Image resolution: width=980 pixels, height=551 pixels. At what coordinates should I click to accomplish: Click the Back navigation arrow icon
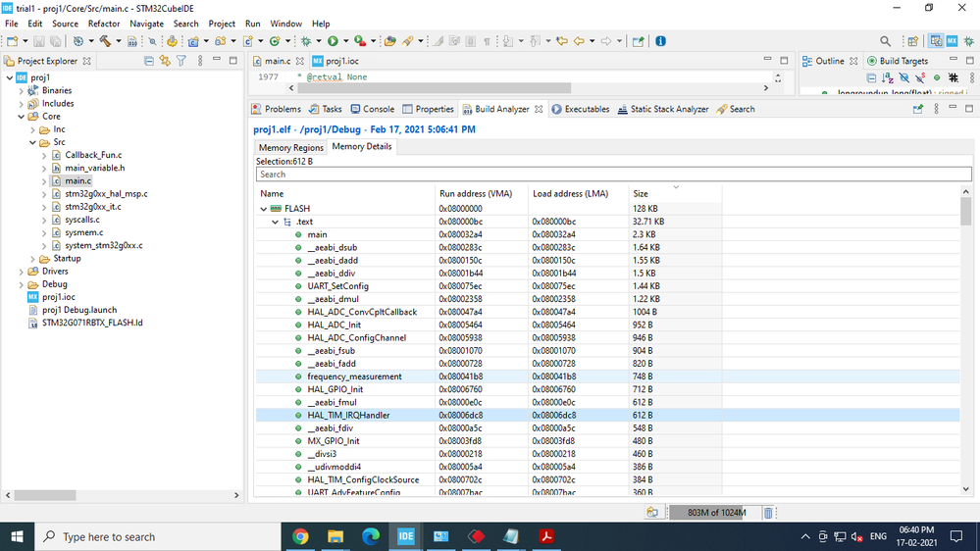click(x=579, y=41)
